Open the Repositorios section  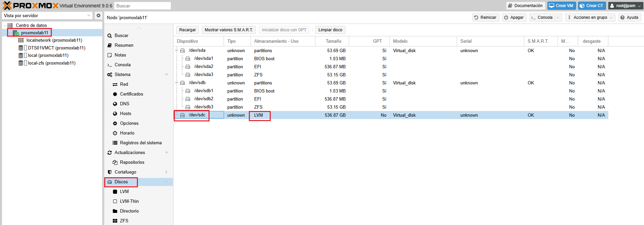tap(139, 162)
